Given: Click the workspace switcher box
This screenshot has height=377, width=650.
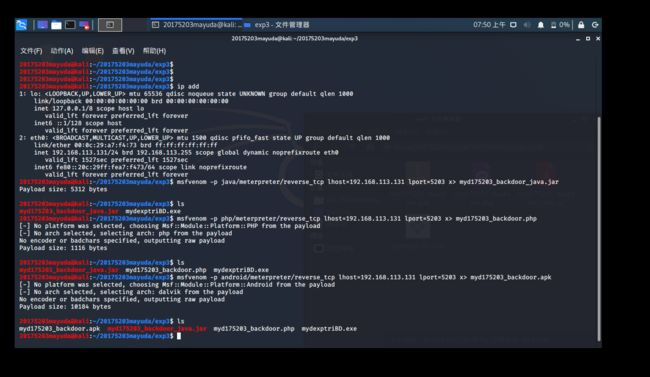Looking at the screenshot, I should point(110,25).
